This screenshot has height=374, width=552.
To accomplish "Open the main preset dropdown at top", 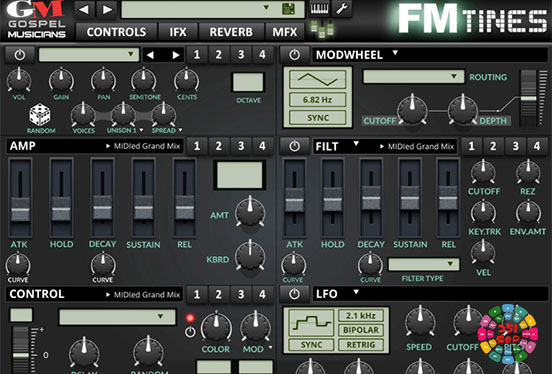I will (x=212, y=9).
